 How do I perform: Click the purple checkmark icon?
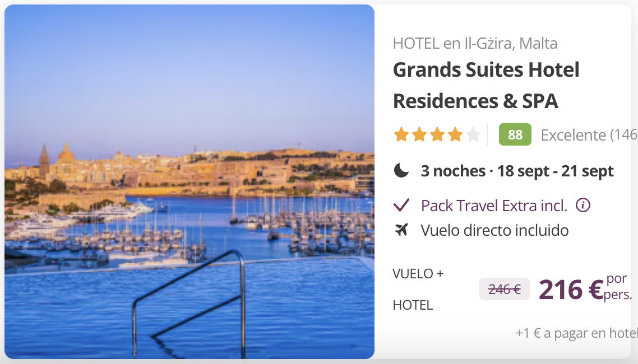tap(401, 205)
